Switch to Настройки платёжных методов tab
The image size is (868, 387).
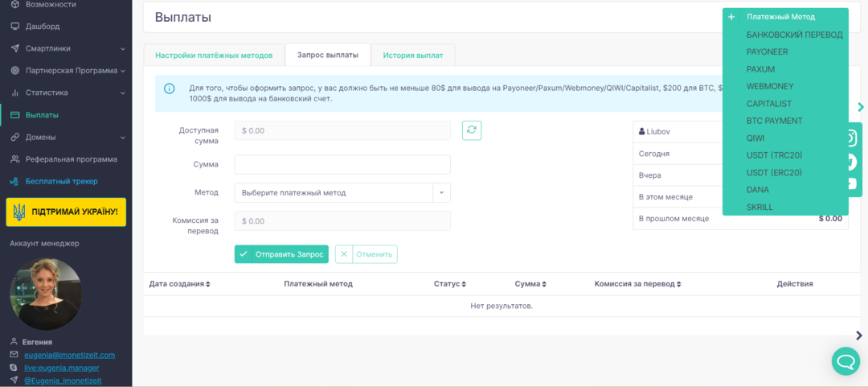pos(214,56)
